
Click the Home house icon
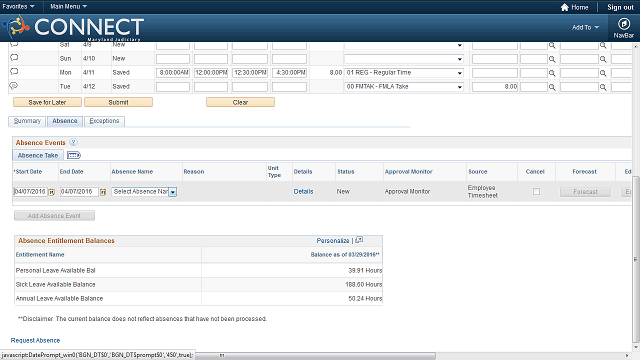click(x=564, y=7)
